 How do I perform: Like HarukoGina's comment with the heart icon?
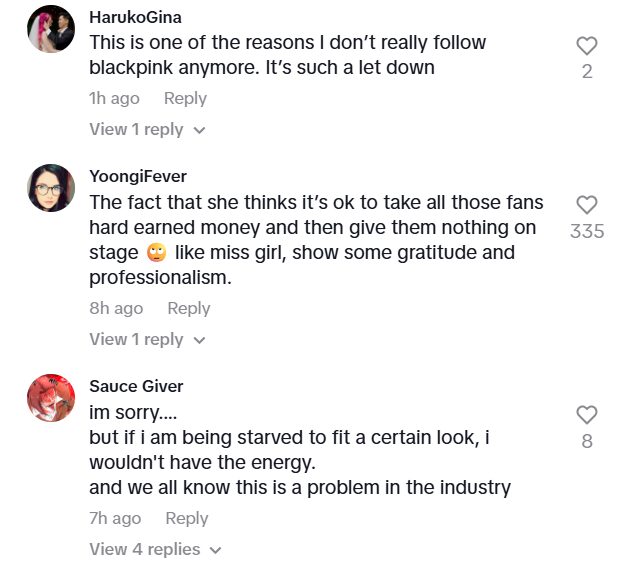point(587,45)
